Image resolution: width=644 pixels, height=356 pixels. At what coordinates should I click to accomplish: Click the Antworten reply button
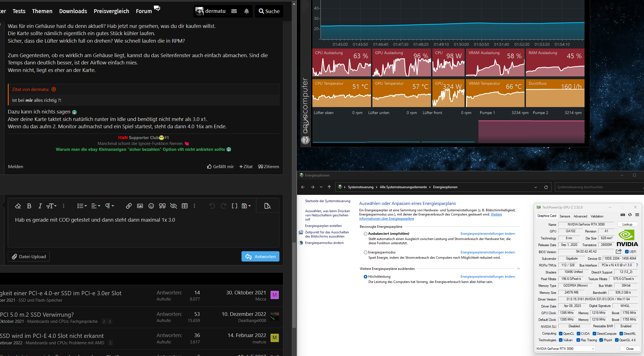coord(260,256)
